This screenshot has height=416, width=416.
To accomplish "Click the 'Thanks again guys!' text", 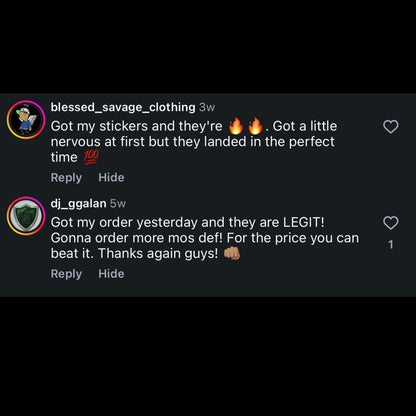I will tap(158, 254).
